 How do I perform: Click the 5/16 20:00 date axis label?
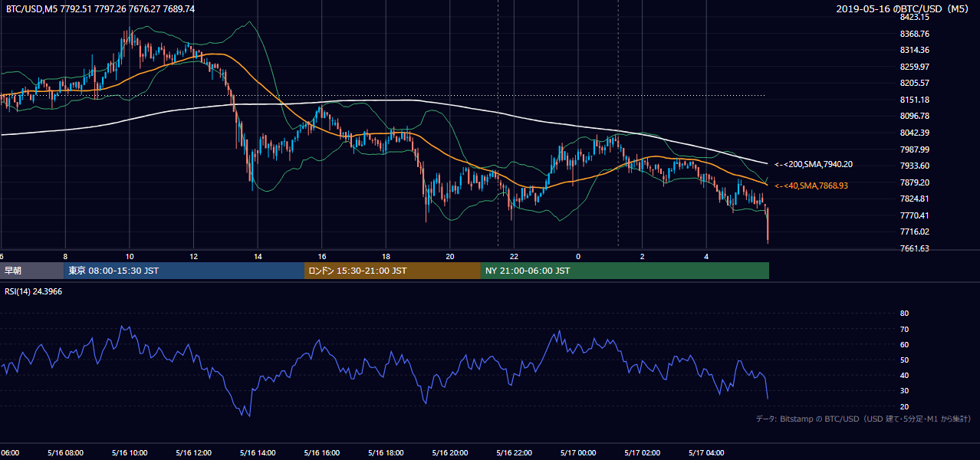(449, 452)
